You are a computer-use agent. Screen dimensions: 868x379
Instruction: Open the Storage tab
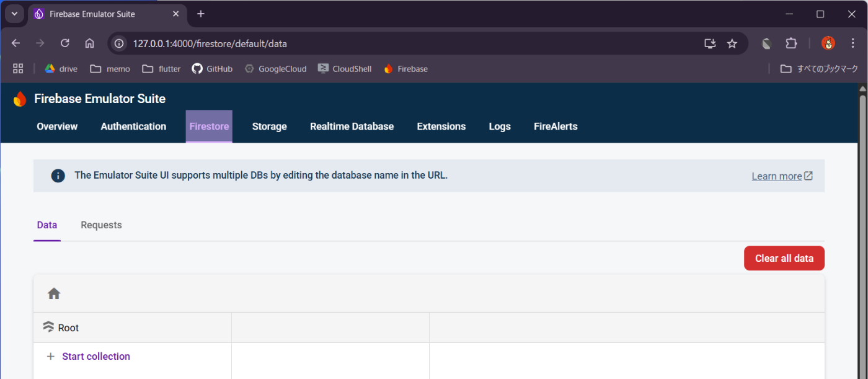pos(269,127)
